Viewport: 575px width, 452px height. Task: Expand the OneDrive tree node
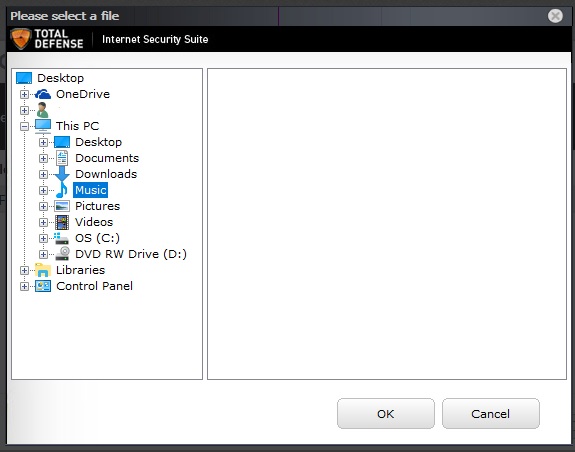24,95
